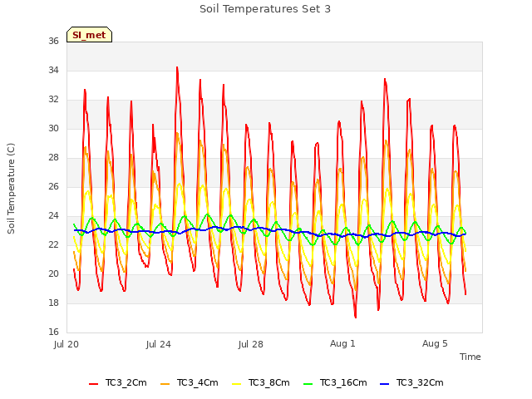Image resolution: width=532 pixels, height=399 pixels.
Task: Click the 20 y-axis tick label
Action: pyautogui.click(x=53, y=273)
